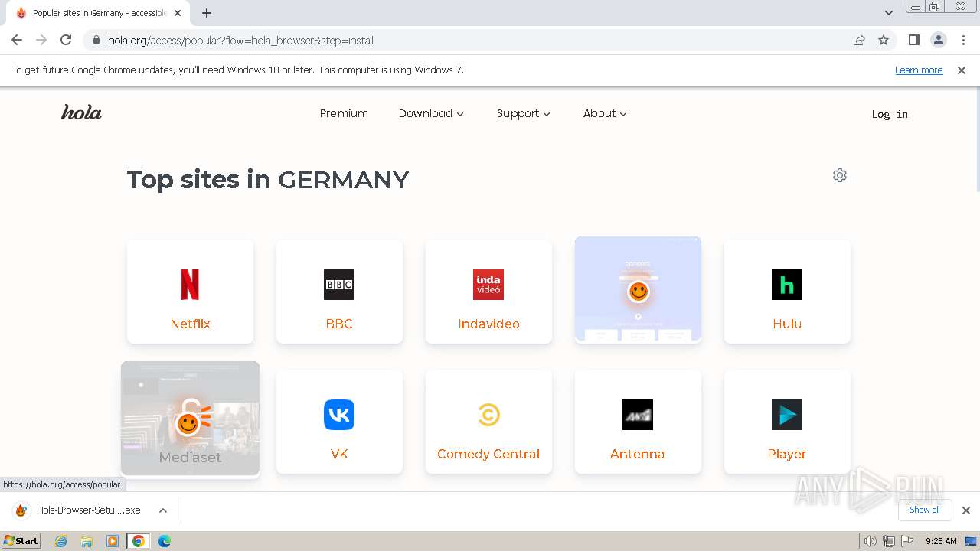The height and width of the screenshot is (551, 980).
Task: Switch to Chrome in the taskbar
Action: pos(139,541)
